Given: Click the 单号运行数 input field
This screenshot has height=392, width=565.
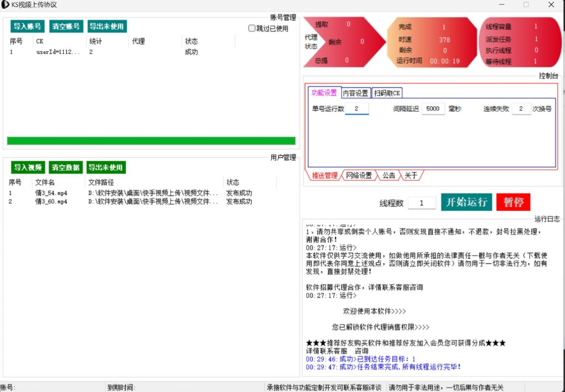Looking at the screenshot, I should point(357,109).
